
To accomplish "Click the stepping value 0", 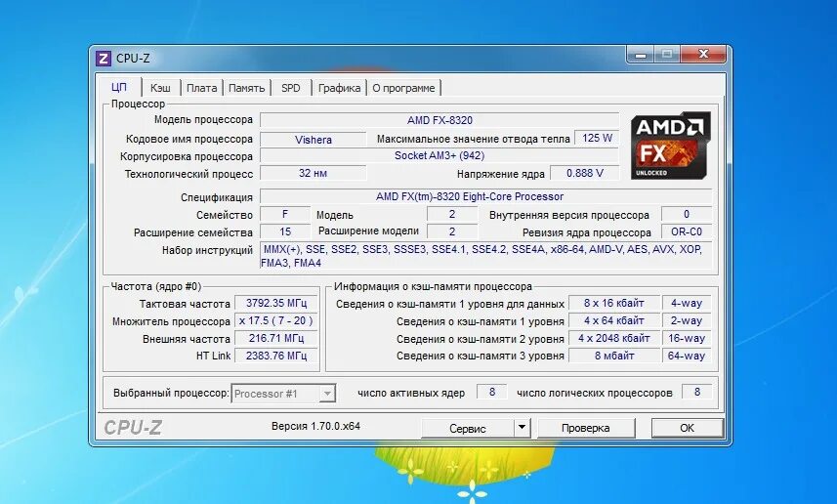I will (x=687, y=214).
